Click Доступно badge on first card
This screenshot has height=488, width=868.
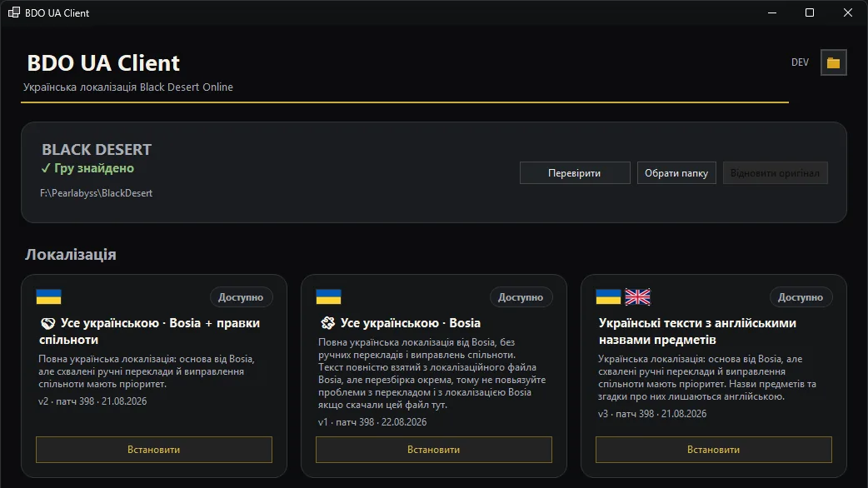(241, 297)
